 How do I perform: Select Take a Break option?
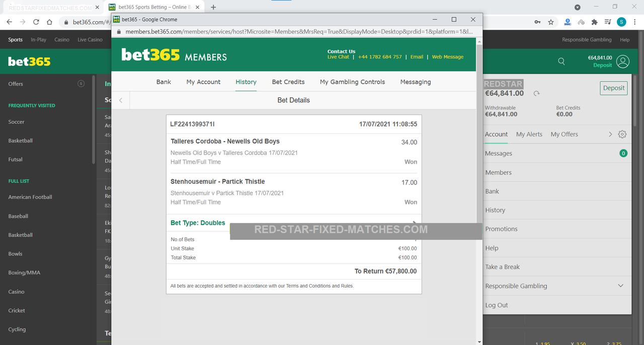point(557,267)
